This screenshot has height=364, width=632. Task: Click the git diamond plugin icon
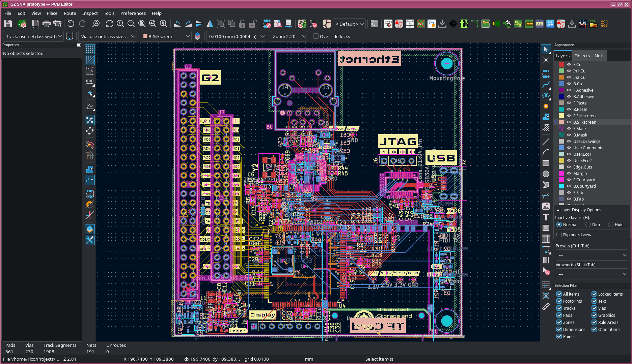(x=453, y=24)
